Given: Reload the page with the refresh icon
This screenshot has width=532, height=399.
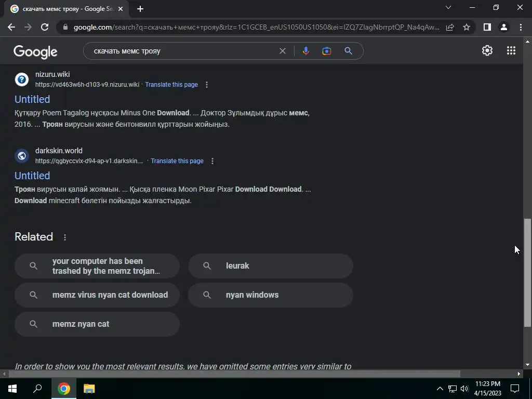Looking at the screenshot, I should tap(45, 27).
